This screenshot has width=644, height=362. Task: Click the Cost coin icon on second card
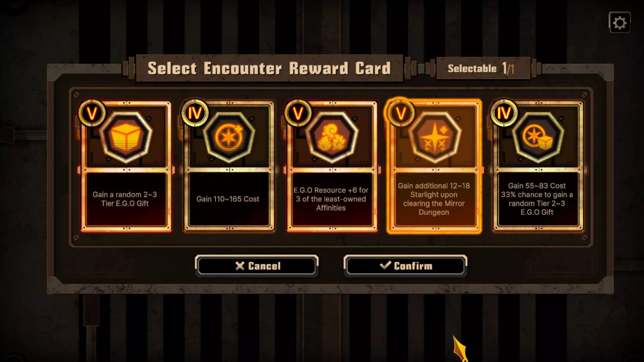[229, 137]
